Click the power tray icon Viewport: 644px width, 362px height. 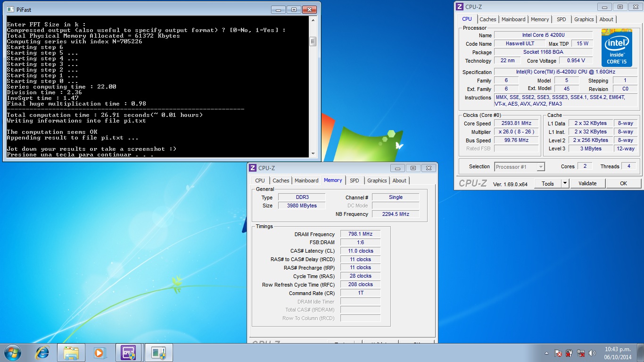pos(570,353)
